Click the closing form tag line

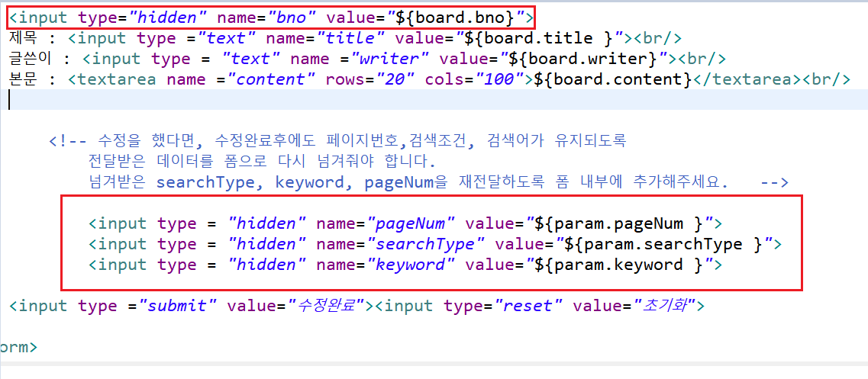tap(19, 348)
